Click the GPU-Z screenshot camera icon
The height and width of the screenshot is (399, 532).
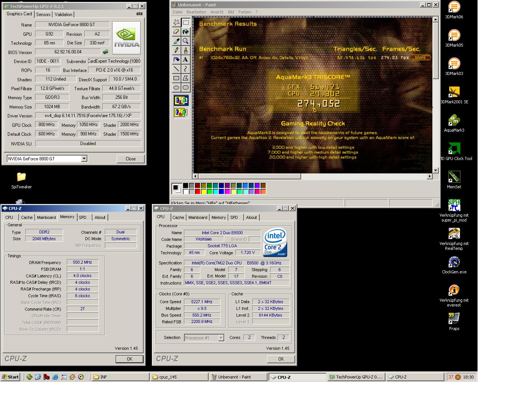pos(139,14)
